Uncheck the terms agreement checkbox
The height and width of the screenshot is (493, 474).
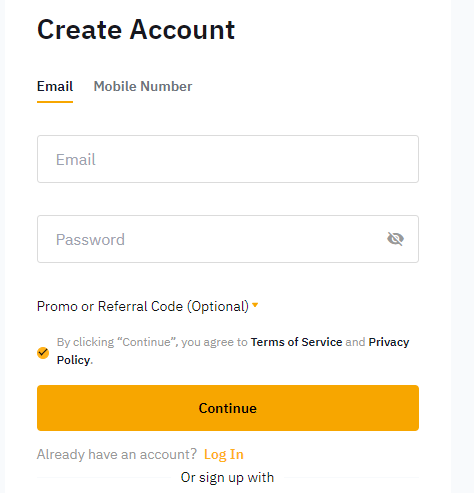click(43, 352)
